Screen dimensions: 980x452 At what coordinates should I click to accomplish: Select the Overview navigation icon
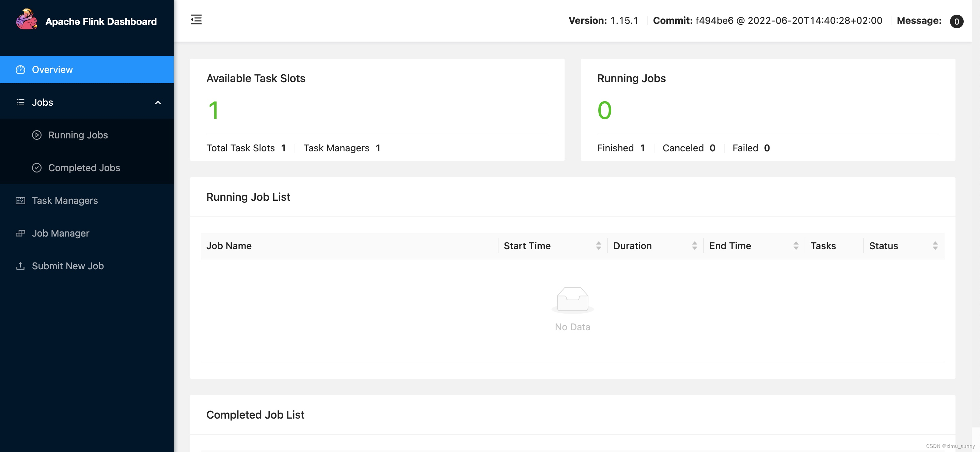click(x=20, y=69)
